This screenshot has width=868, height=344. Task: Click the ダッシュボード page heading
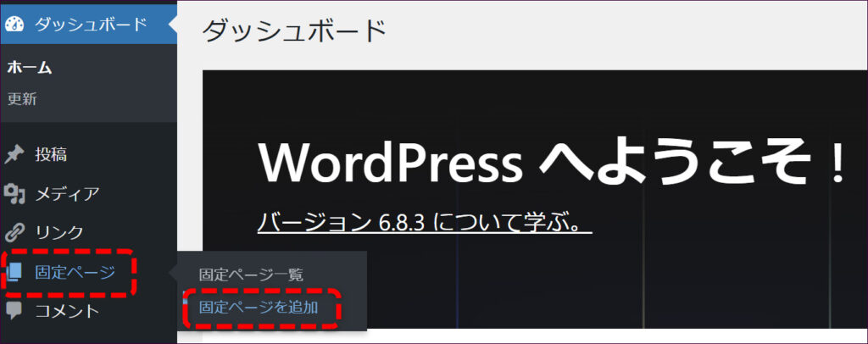point(294,31)
